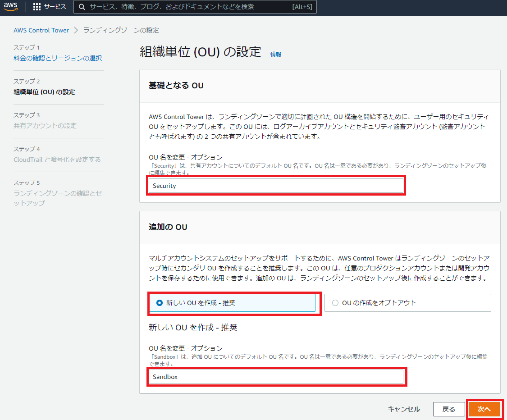Click the search magnifier icon

82,7
